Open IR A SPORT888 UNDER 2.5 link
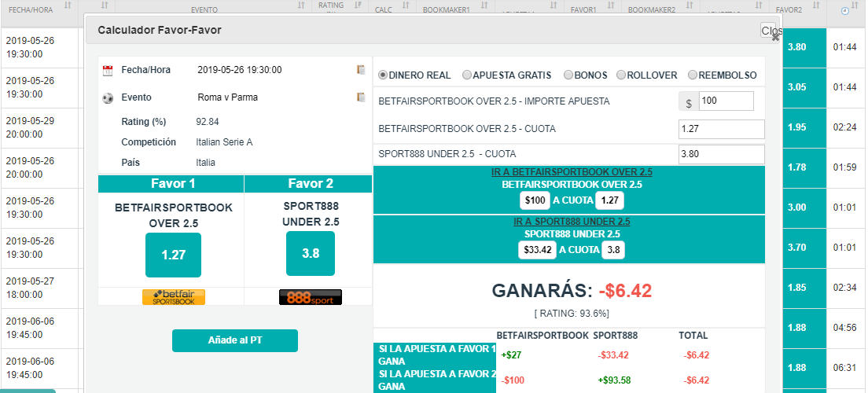The width and height of the screenshot is (868, 393). [x=572, y=222]
